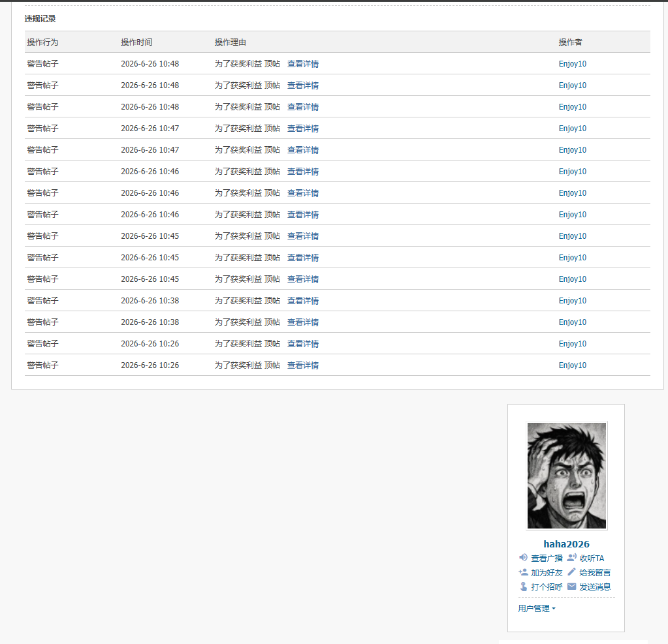The height and width of the screenshot is (644, 668).
Task: Click the 收听TA link
Action: click(x=592, y=558)
